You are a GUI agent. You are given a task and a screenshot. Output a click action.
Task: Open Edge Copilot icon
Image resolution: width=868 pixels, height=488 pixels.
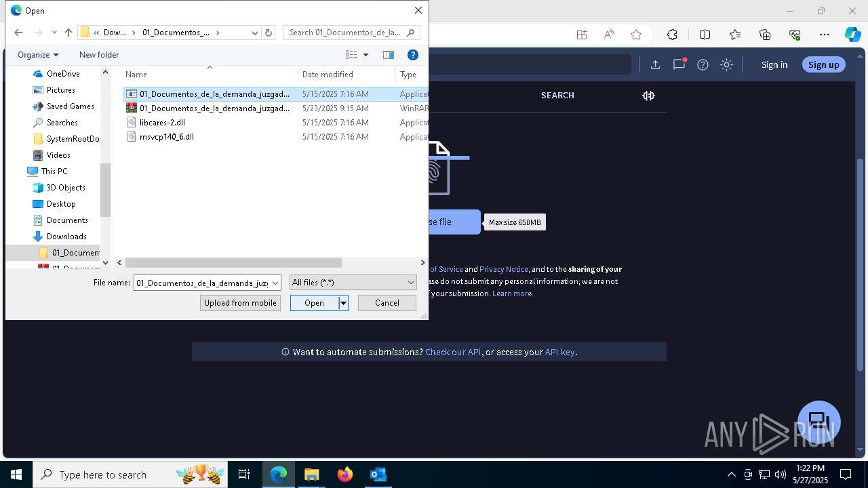tap(852, 35)
